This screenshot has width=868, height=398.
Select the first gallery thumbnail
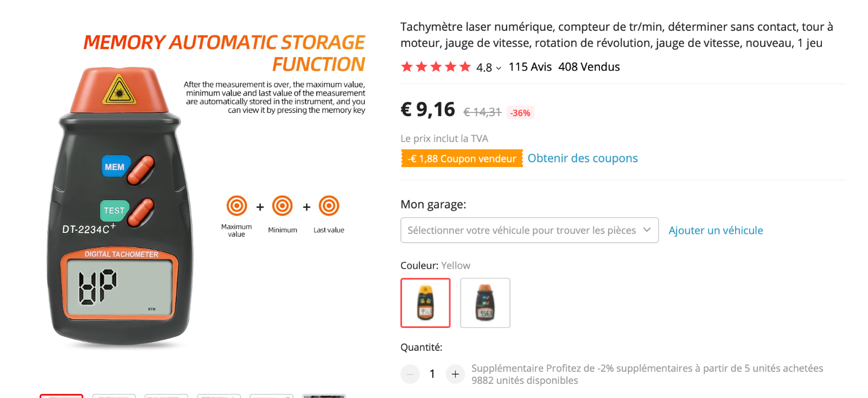point(61,396)
